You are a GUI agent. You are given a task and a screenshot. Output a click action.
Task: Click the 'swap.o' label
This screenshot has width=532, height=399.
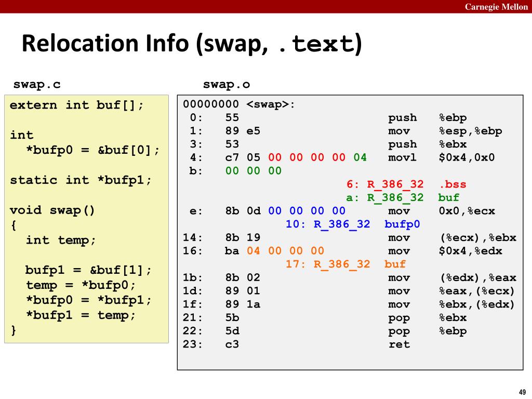click(227, 84)
